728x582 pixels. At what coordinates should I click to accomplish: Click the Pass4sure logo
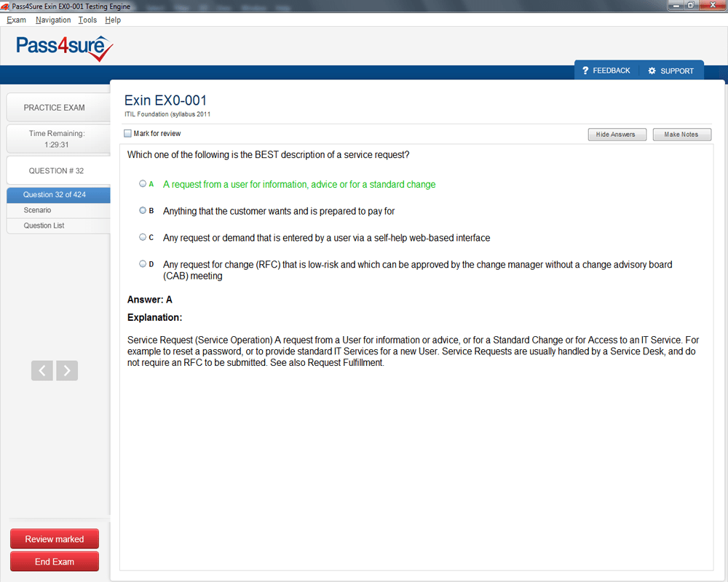(65, 48)
